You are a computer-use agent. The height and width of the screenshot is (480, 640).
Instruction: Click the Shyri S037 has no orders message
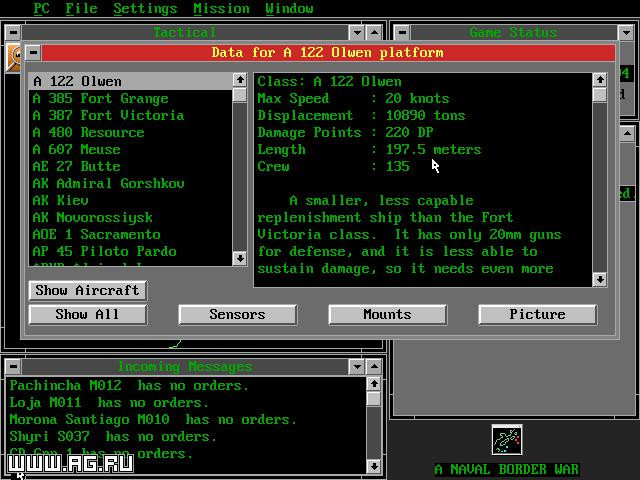113,437
